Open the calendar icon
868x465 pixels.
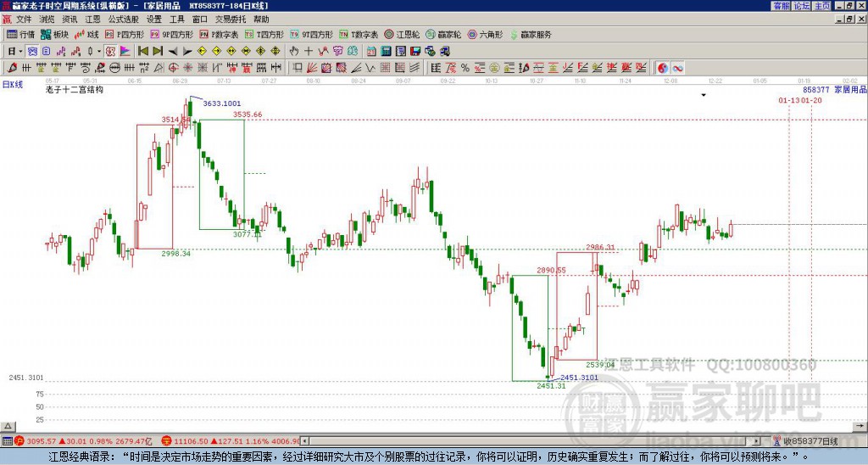pos(371,52)
